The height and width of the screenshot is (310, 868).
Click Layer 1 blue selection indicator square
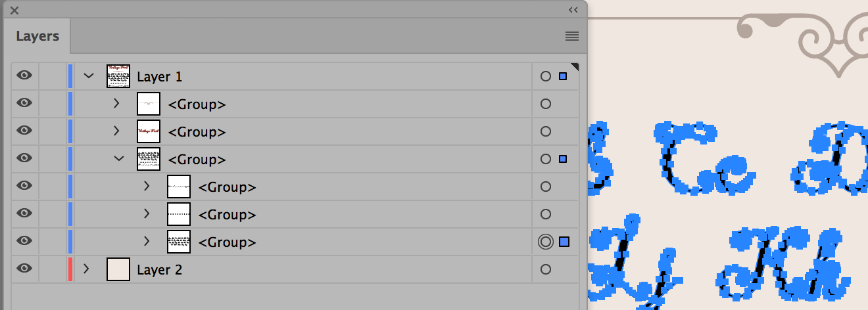pyautogui.click(x=563, y=76)
